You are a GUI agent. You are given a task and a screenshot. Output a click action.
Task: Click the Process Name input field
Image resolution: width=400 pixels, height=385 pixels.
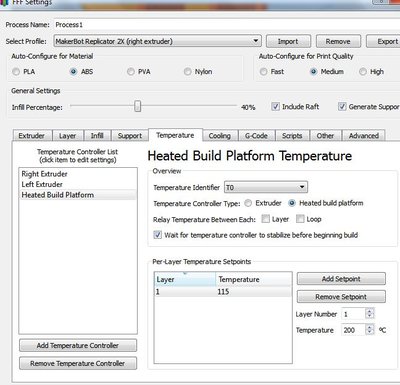[227, 25]
